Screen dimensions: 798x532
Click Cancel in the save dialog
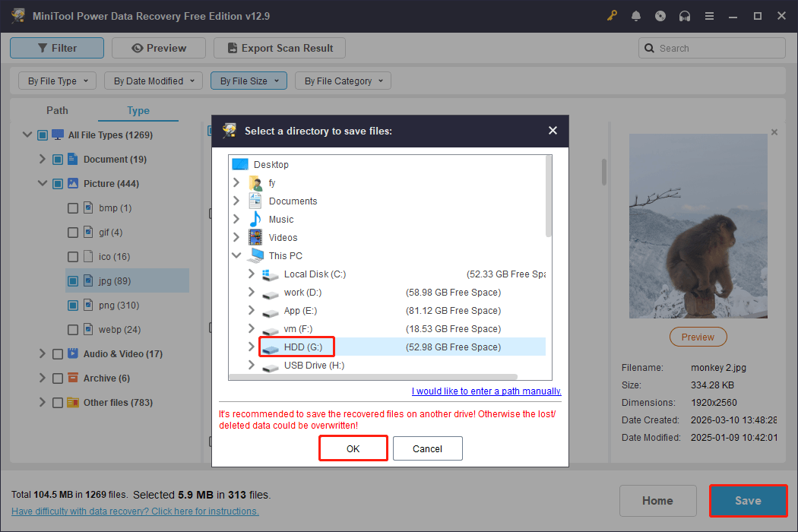427,448
